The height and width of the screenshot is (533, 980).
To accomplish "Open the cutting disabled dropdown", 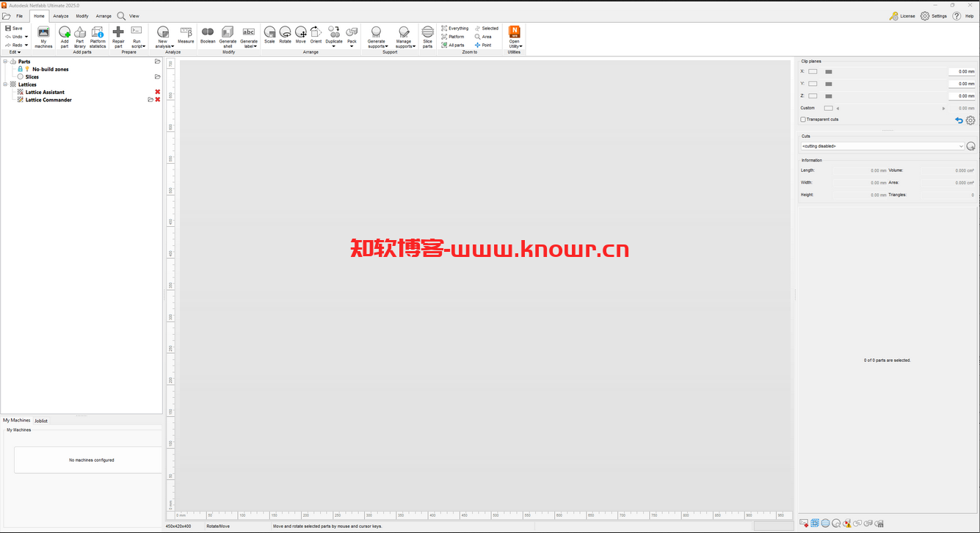I will [x=882, y=146].
